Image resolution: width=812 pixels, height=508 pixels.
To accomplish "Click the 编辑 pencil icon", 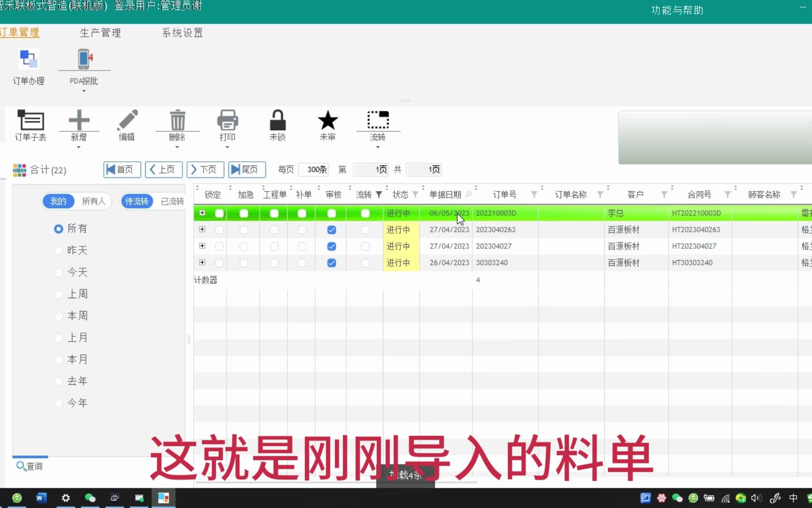I will coord(127,120).
